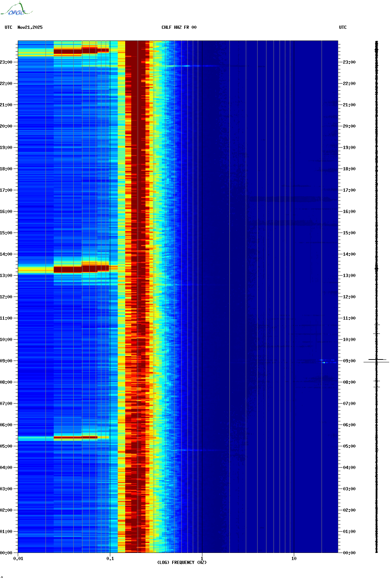Click the 1 Hz frequency axis label
The height and width of the screenshot is (581, 392).
[x=202, y=558]
